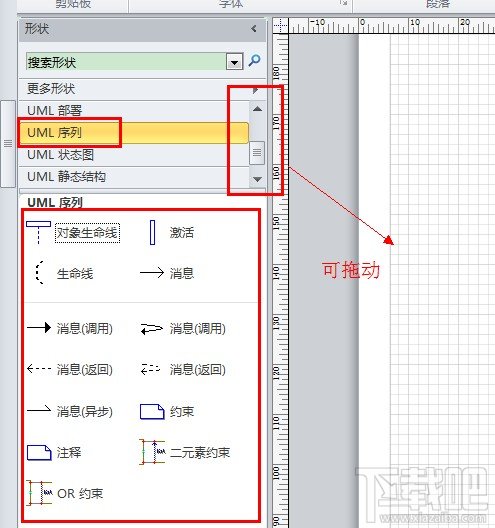Click the stencil list scroll-down arrow
This screenshot has width=495, height=528.
click(257, 179)
